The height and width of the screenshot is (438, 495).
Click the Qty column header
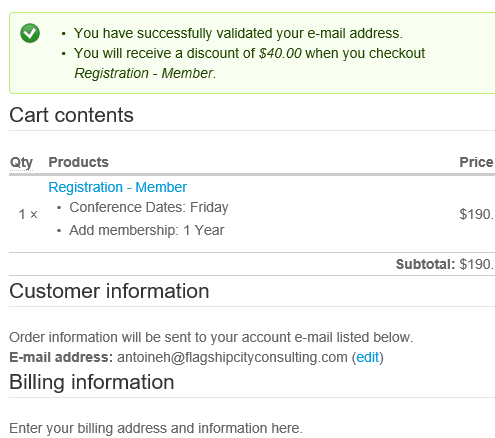(21, 162)
